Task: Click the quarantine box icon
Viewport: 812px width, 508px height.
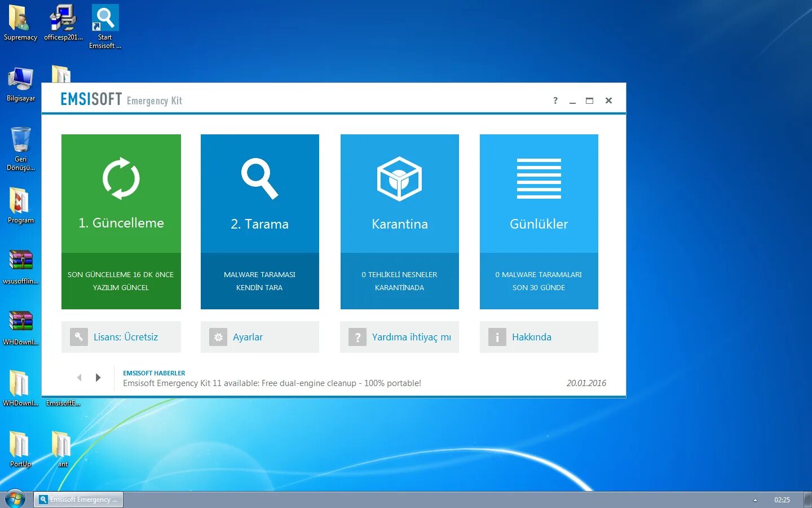Action: (x=399, y=179)
